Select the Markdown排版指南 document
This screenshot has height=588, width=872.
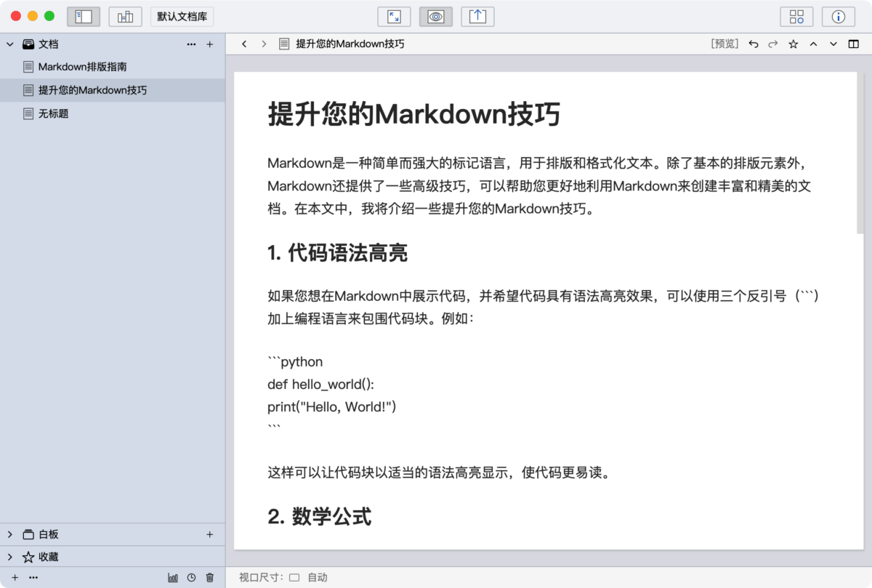click(x=113, y=67)
